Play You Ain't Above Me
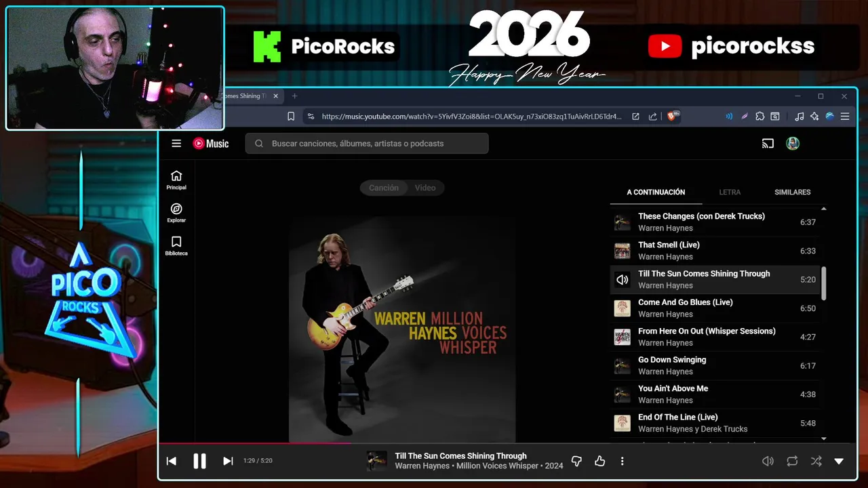Viewport: 868px width, 488px height. (x=715, y=394)
